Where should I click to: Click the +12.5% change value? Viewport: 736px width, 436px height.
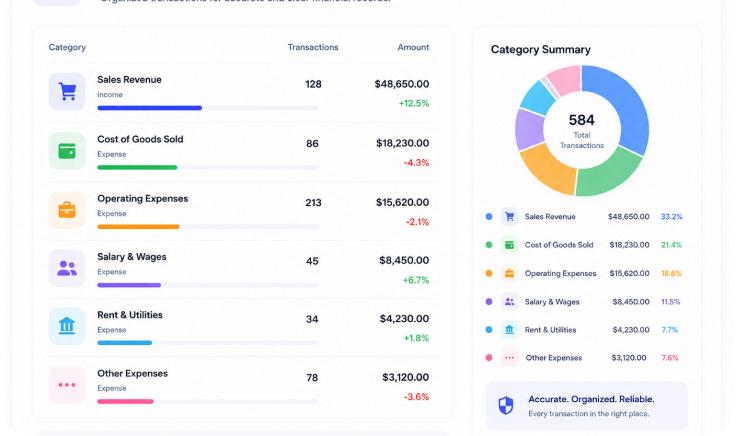coord(414,103)
